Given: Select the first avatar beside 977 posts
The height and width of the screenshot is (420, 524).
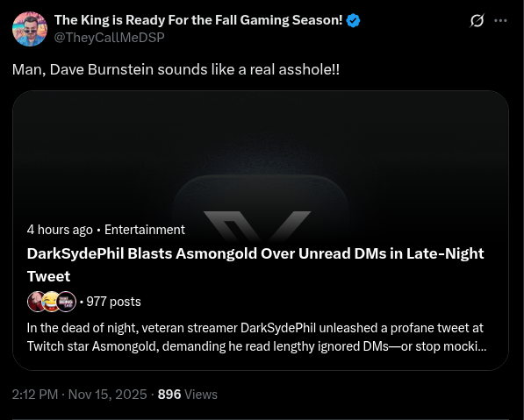Looking at the screenshot, I should click(x=35, y=302).
